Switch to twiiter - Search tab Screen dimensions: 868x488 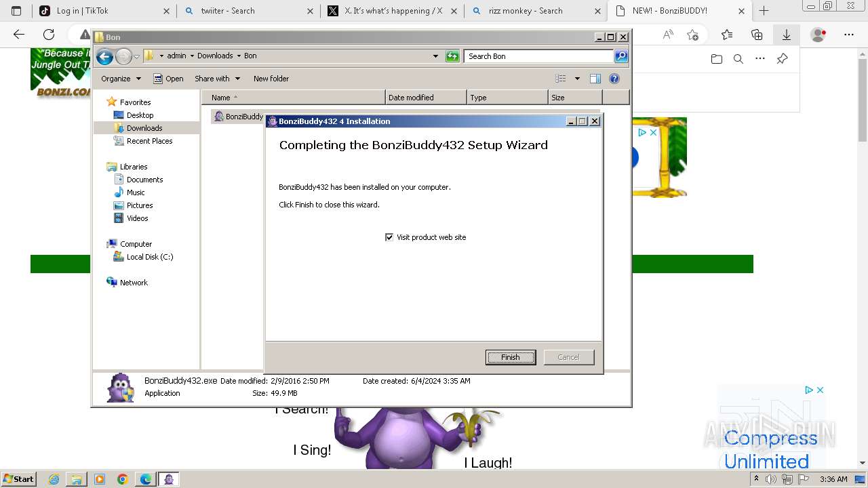(248, 11)
